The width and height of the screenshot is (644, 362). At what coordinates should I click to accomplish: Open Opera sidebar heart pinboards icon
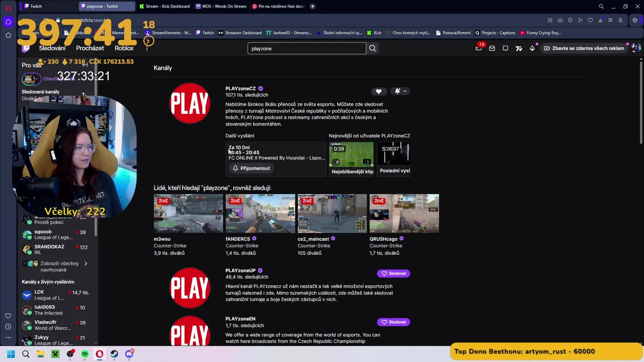[8, 316]
